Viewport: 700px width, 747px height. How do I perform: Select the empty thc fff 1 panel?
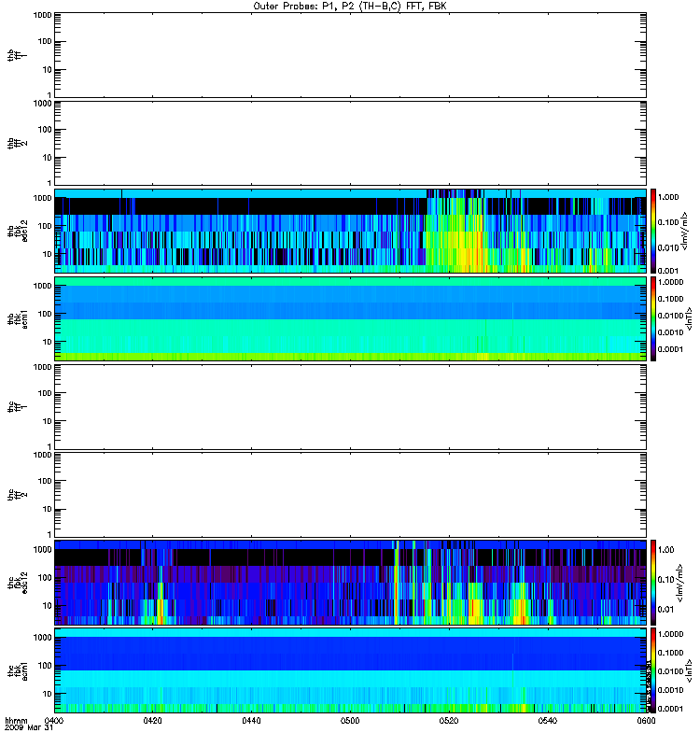click(351, 407)
